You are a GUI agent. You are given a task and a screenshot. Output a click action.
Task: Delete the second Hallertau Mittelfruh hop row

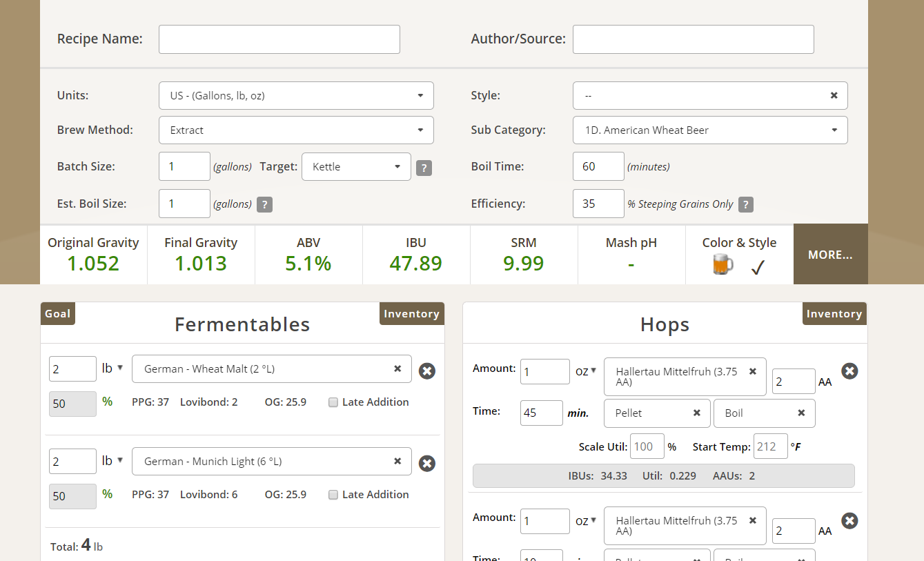click(850, 520)
